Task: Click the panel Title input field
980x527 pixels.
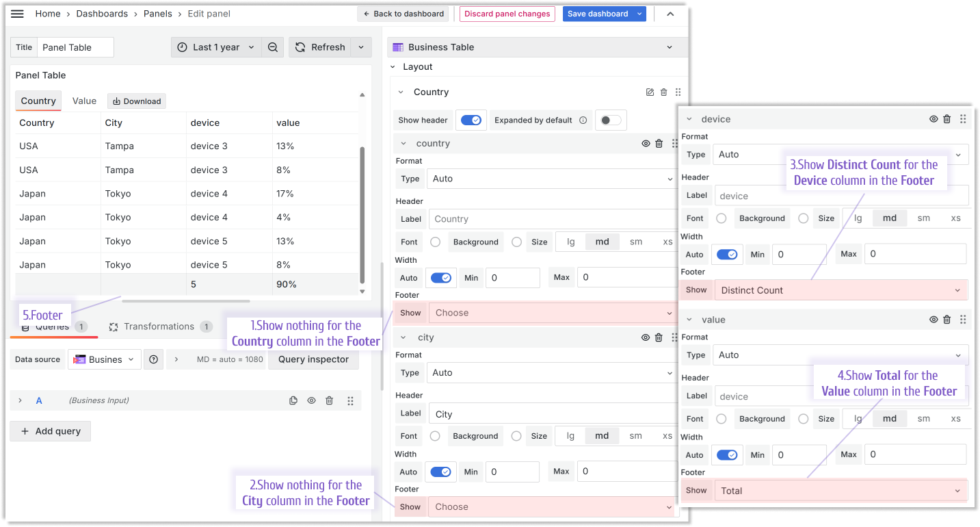Action: 75,47
